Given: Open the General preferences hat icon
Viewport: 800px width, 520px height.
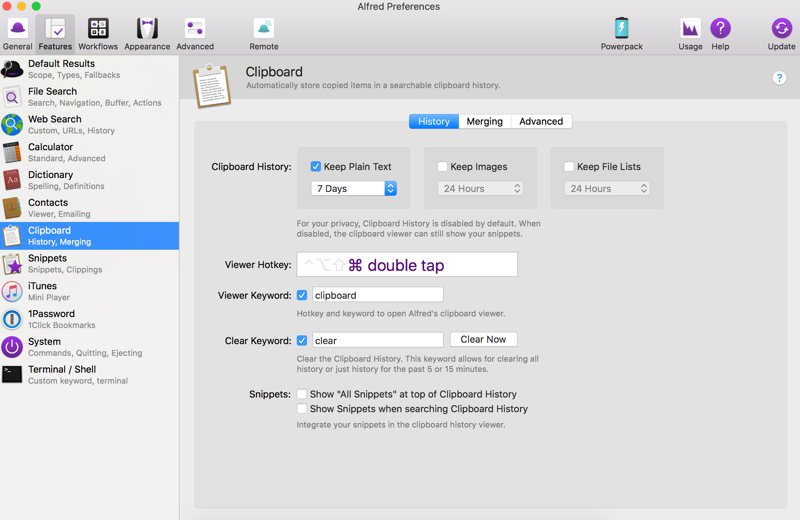Looking at the screenshot, I should pos(17,29).
